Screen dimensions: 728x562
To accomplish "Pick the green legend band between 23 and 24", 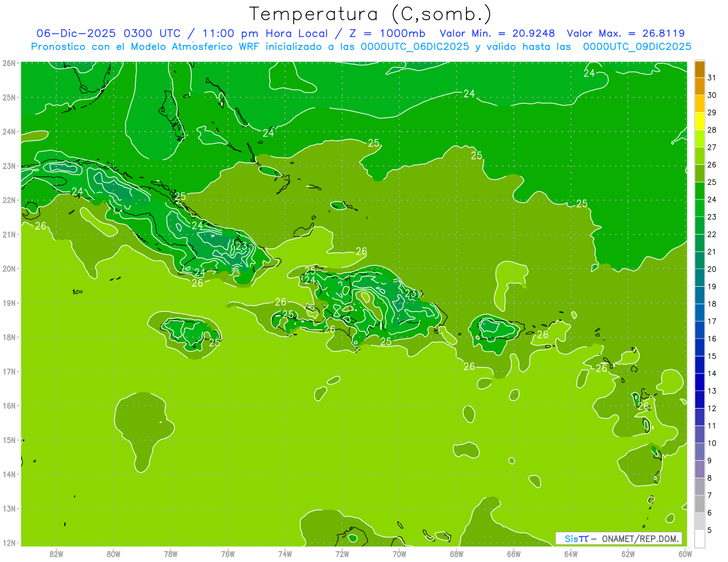I will click(x=699, y=208).
